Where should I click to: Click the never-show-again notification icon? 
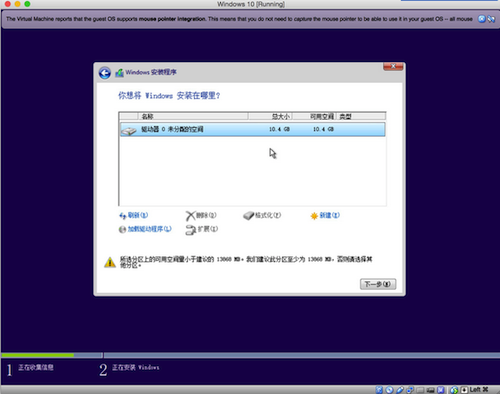[x=491, y=19]
